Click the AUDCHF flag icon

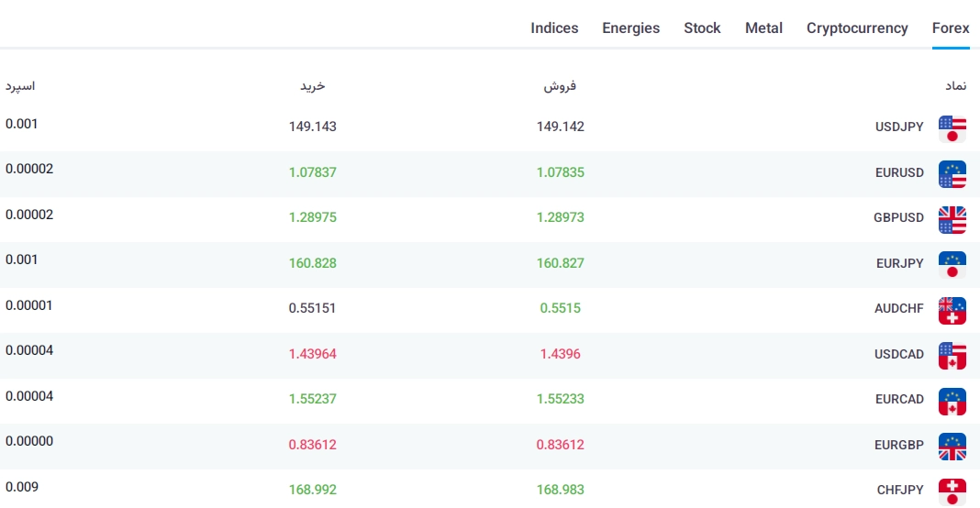click(952, 311)
